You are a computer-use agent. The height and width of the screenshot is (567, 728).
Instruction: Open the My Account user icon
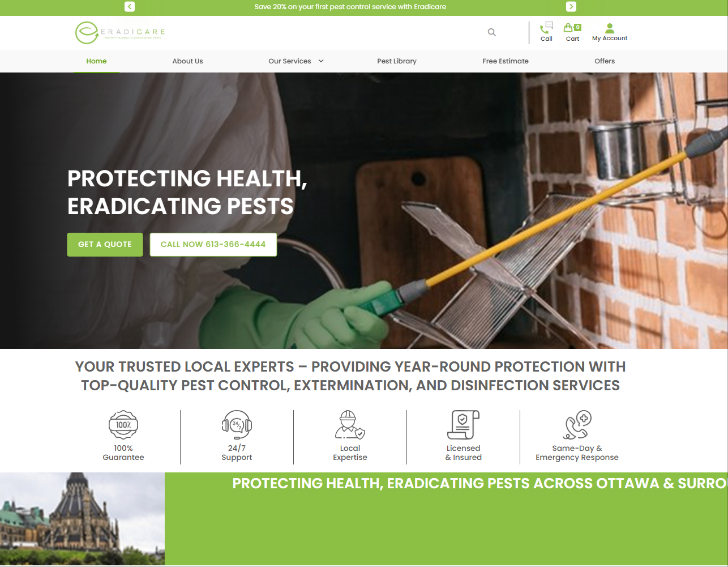(610, 28)
